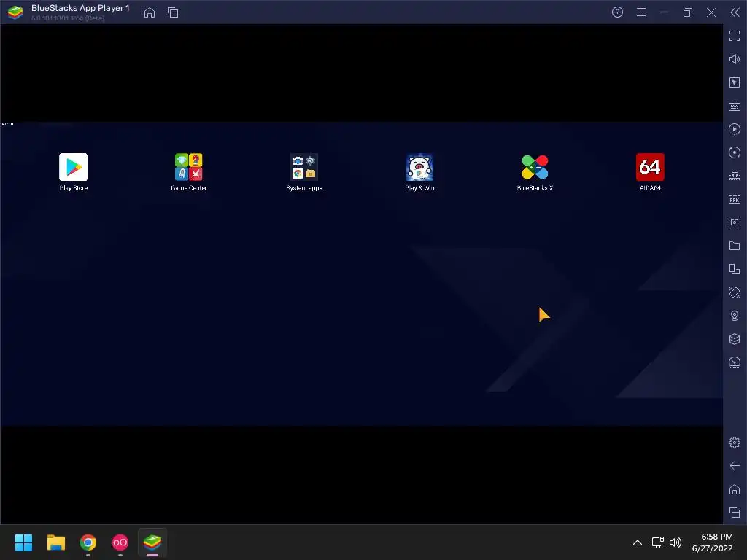Click the network tray icon

click(x=658, y=542)
